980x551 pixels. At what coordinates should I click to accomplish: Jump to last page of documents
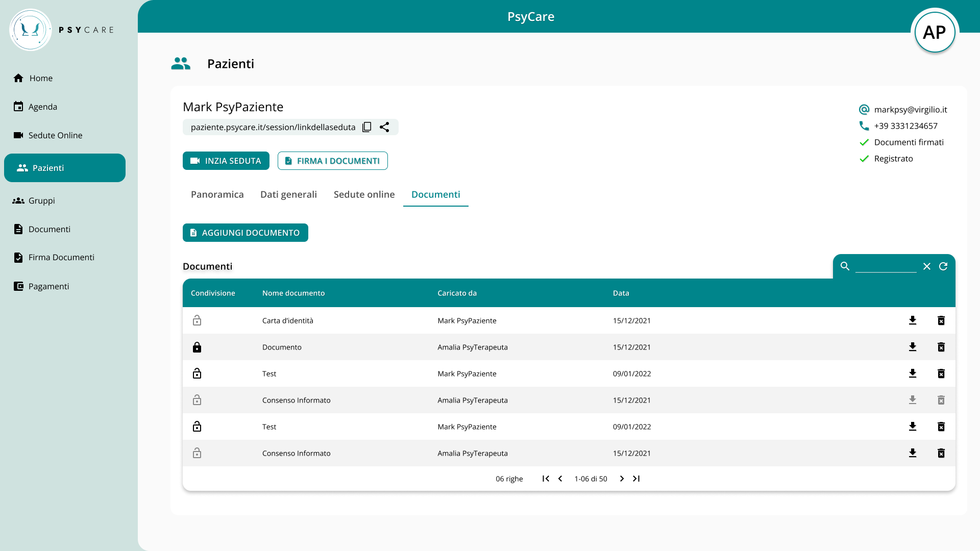(x=636, y=479)
